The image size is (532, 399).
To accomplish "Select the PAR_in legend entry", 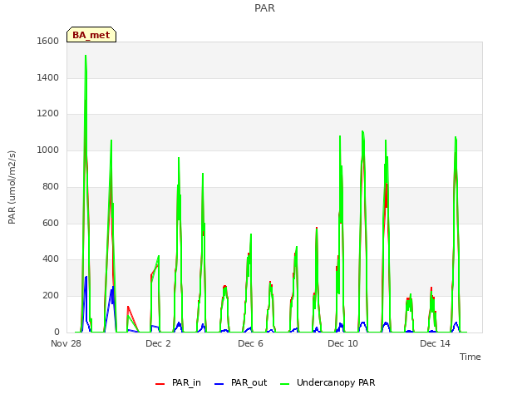I will point(179,382).
